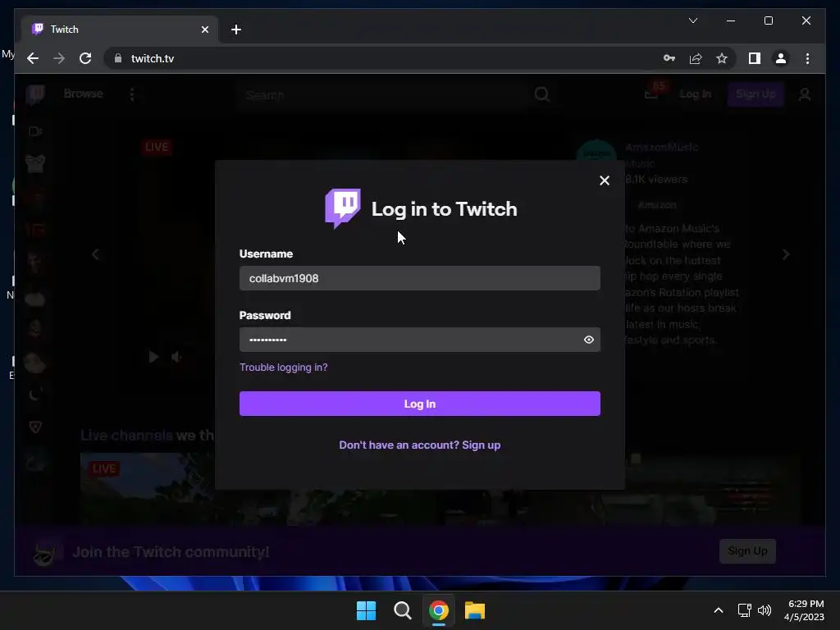Click the Username input field
The width and height of the screenshot is (840, 630).
(419, 278)
